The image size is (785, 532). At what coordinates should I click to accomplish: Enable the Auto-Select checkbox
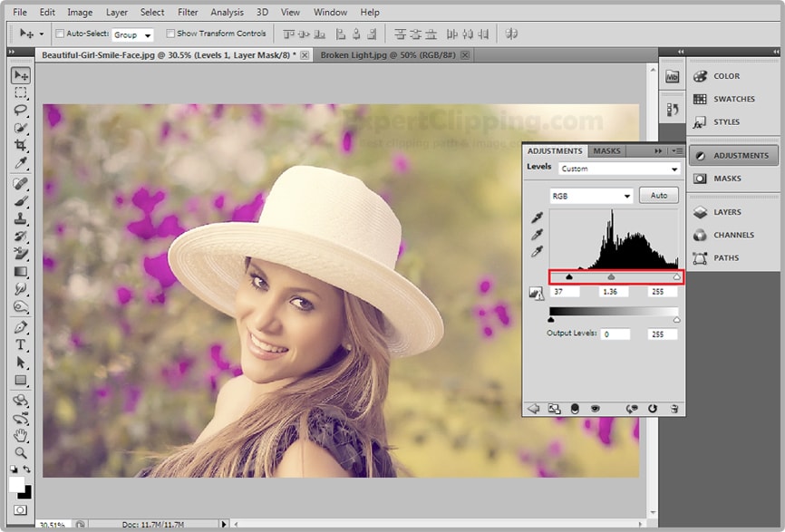60,34
